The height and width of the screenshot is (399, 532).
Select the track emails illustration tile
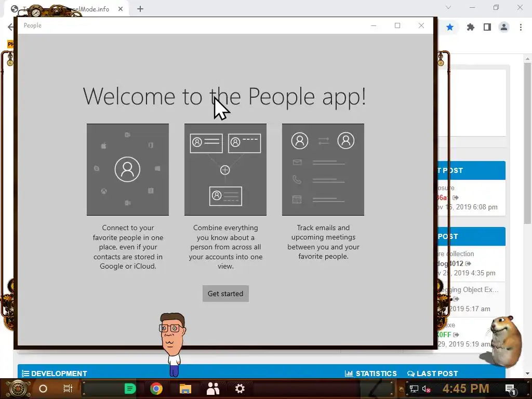pyautogui.click(x=323, y=169)
